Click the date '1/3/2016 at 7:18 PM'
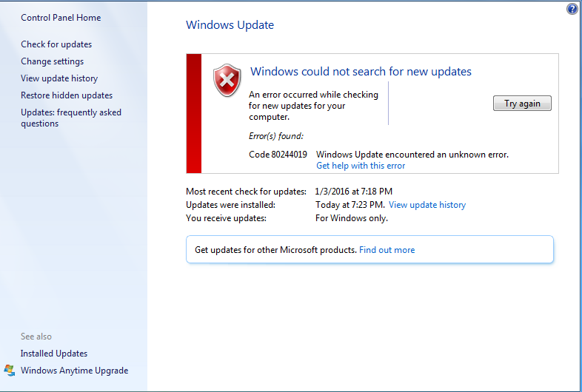This screenshot has height=392, width=582. [x=353, y=192]
